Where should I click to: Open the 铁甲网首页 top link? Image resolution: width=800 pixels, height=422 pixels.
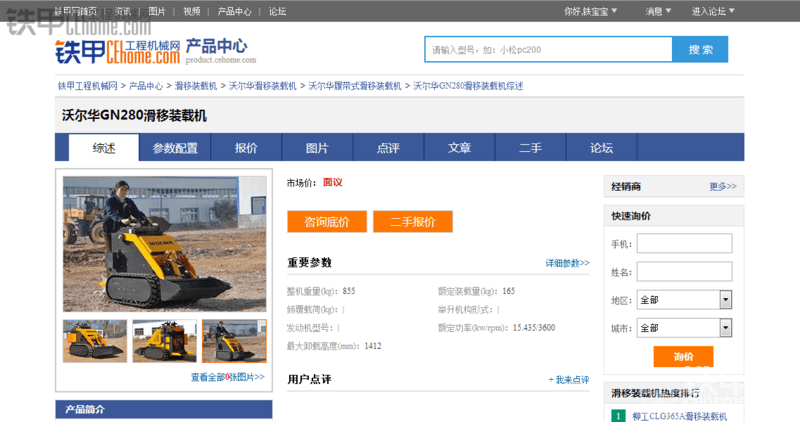pyautogui.click(x=75, y=11)
